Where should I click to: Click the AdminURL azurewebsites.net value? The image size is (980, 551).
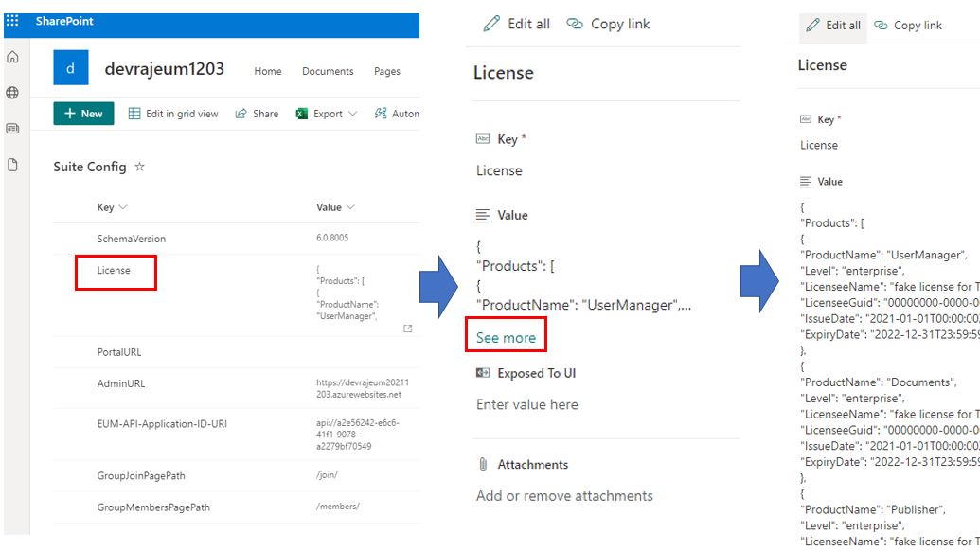363,388
